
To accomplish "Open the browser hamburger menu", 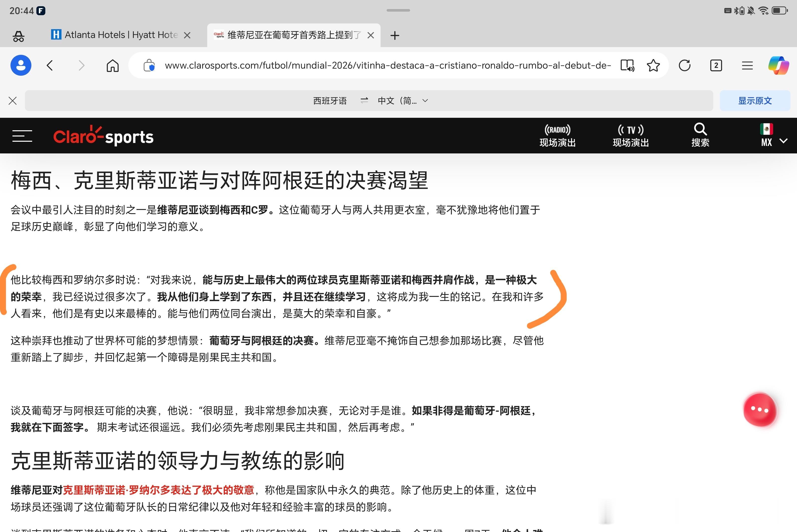I will point(747,65).
